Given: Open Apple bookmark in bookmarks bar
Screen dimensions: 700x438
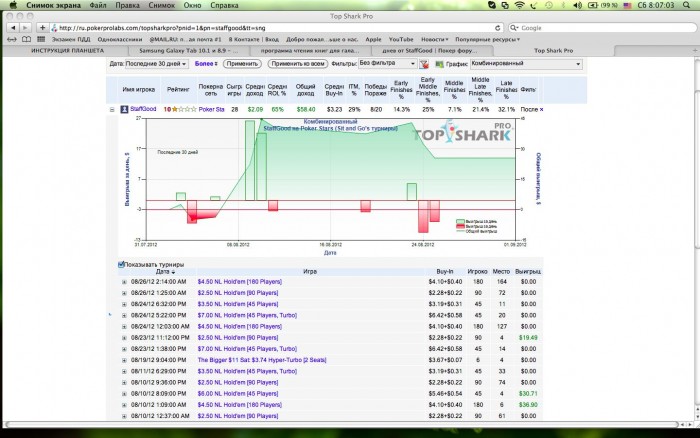Looking at the screenshot, I should point(373,39).
